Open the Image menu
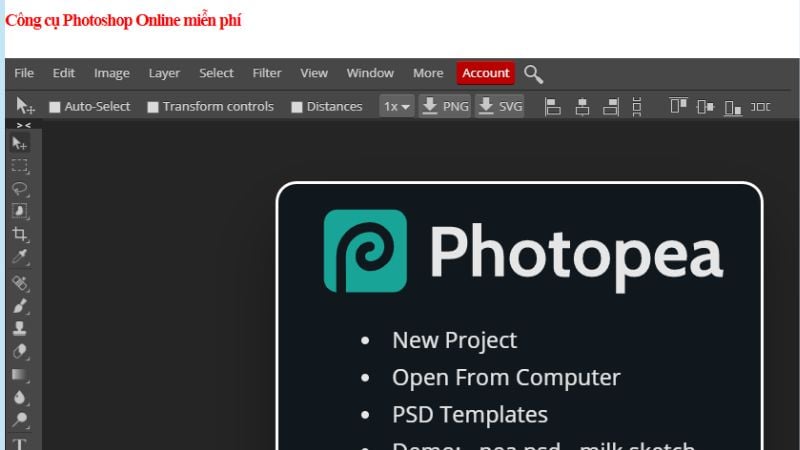The width and height of the screenshot is (800, 450). [x=112, y=73]
